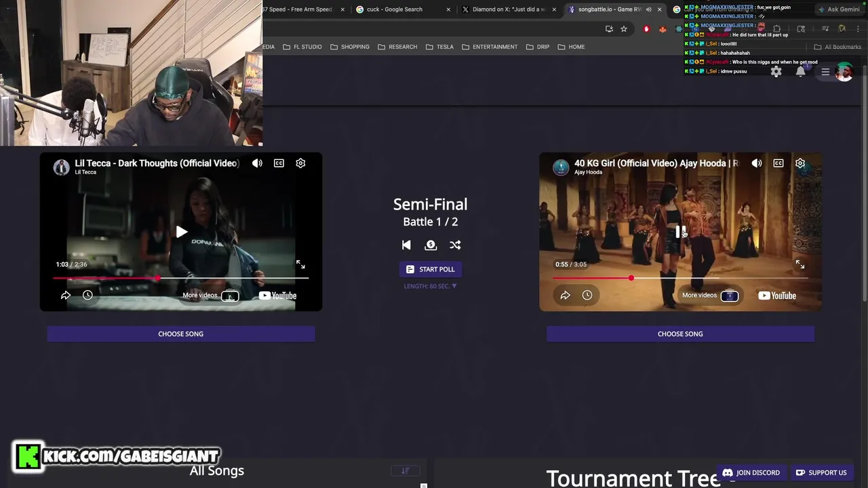The height and width of the screenshot is (488, 868).
Task: Toggle captions on the Lil Tecca video
Action: coord(279,163)
